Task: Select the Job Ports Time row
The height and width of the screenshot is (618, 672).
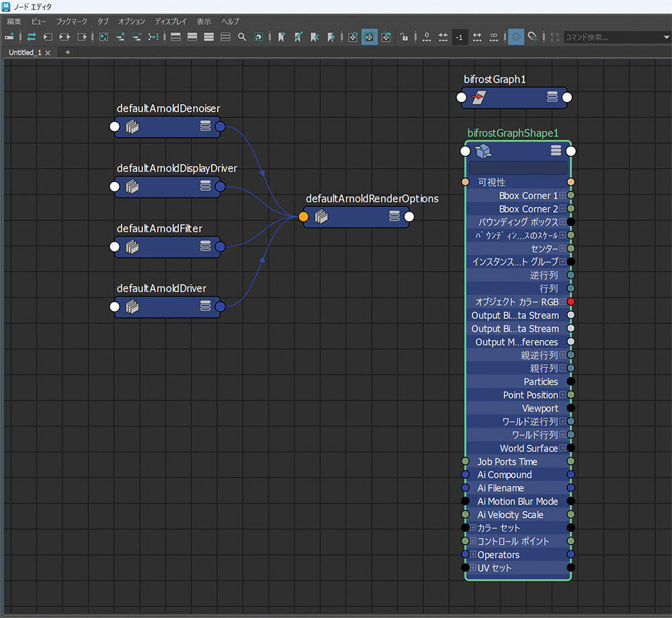Action: click(x=517, y=461)
